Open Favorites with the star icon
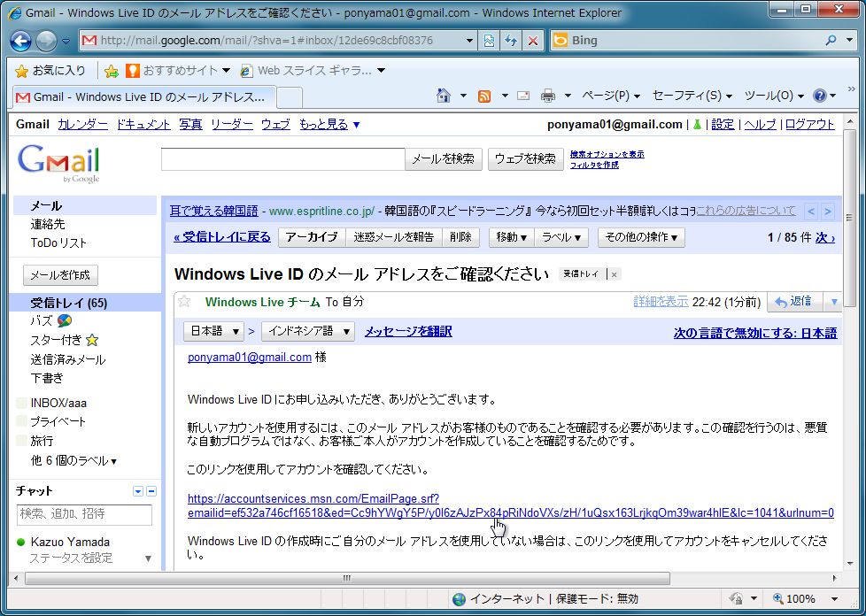The height and width of the screenshot is (616, 866). point(21,71)
